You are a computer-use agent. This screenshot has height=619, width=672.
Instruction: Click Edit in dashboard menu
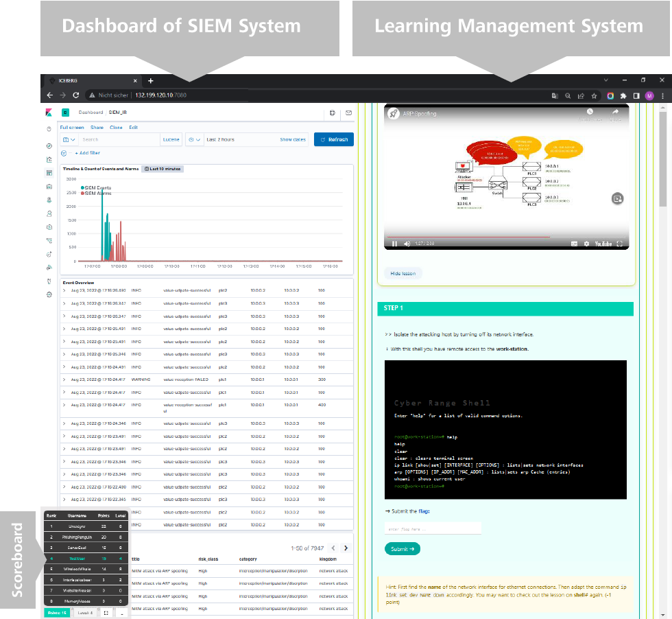click(133, 128)
